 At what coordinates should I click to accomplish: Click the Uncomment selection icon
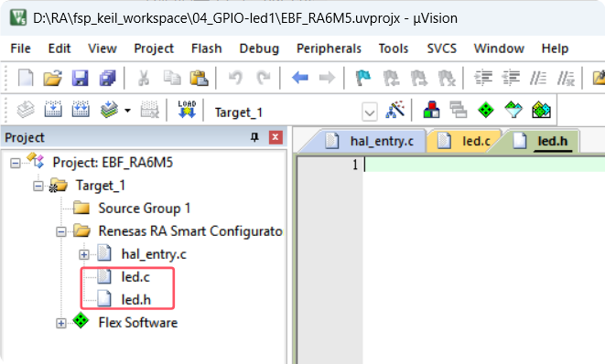click(566, 79)
